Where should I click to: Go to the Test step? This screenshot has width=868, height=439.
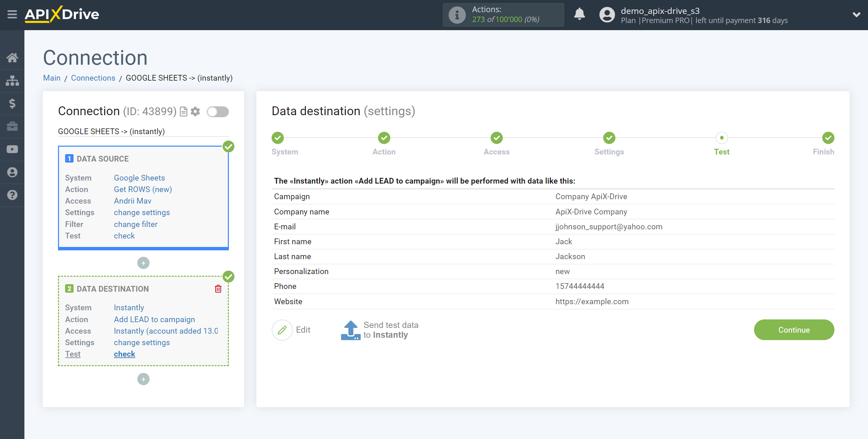722,138
